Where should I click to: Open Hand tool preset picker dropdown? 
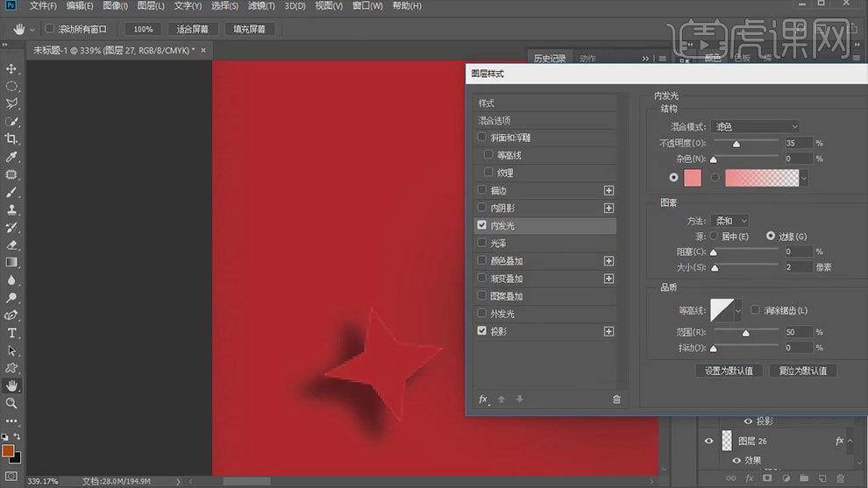(32, 29)
